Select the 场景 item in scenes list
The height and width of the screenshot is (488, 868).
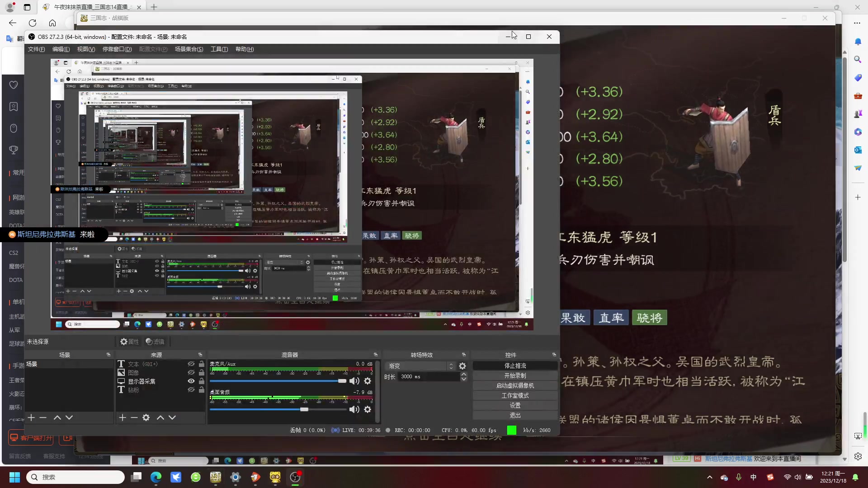69,364
